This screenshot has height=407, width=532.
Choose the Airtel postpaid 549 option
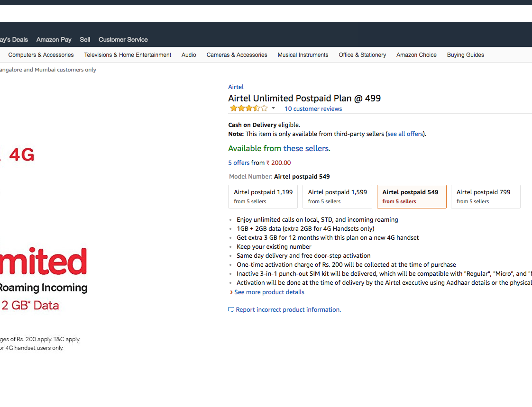411,197
